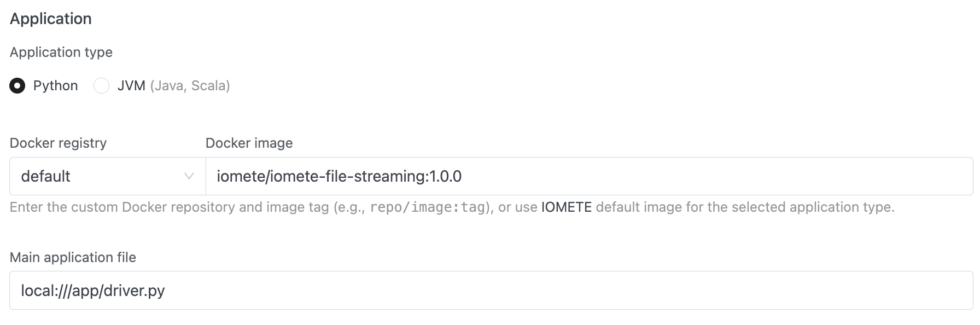Click the repo/image:tag example code text
The height and width of the screenshot is (325, 980).
(427, 207)
